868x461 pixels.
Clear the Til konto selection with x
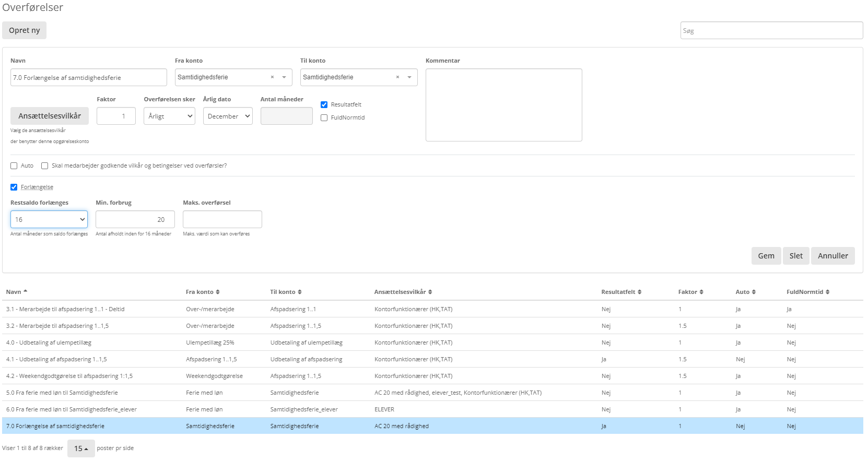tap(397, 77)
